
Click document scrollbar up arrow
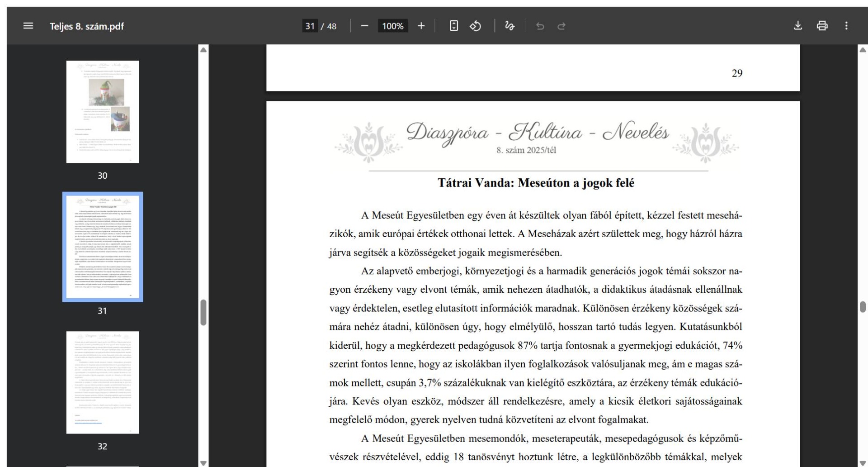tap(863, 50)
